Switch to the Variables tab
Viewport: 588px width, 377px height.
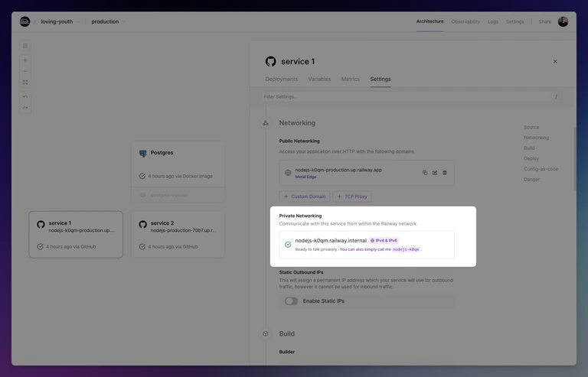[319, 79]
